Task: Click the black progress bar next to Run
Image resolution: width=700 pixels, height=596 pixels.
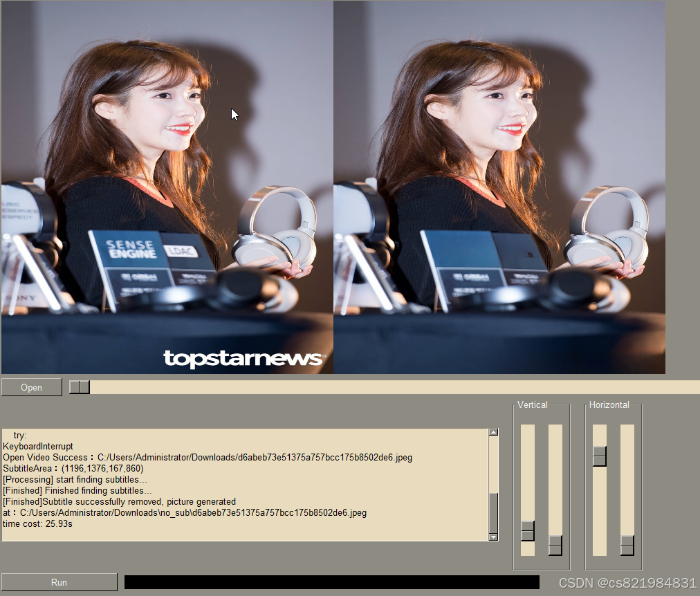Action: [x=332, y=582]
